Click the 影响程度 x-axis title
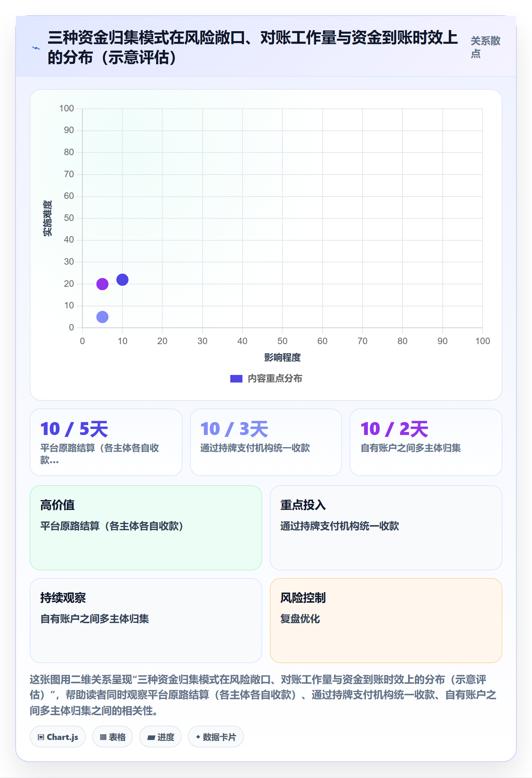 point(282,357)
